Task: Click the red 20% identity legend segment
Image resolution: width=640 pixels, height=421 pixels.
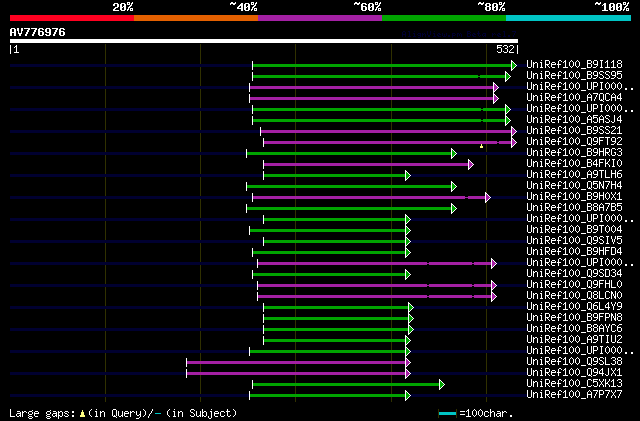Action: [72, 18]
